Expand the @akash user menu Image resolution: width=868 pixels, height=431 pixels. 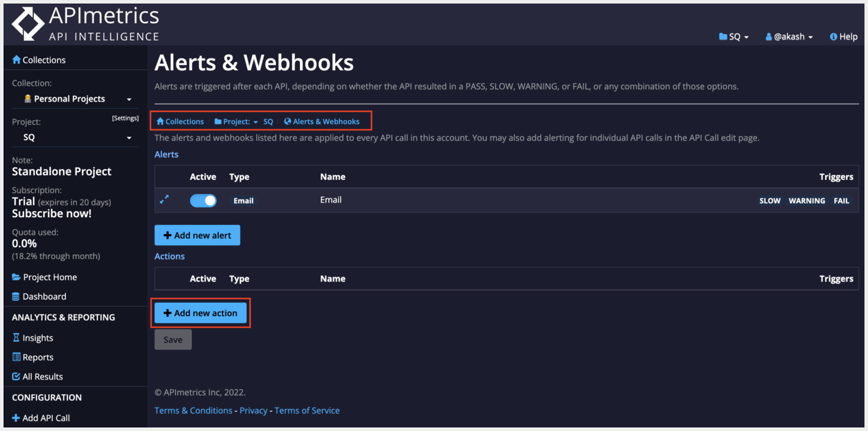click(x=789, y=37)
